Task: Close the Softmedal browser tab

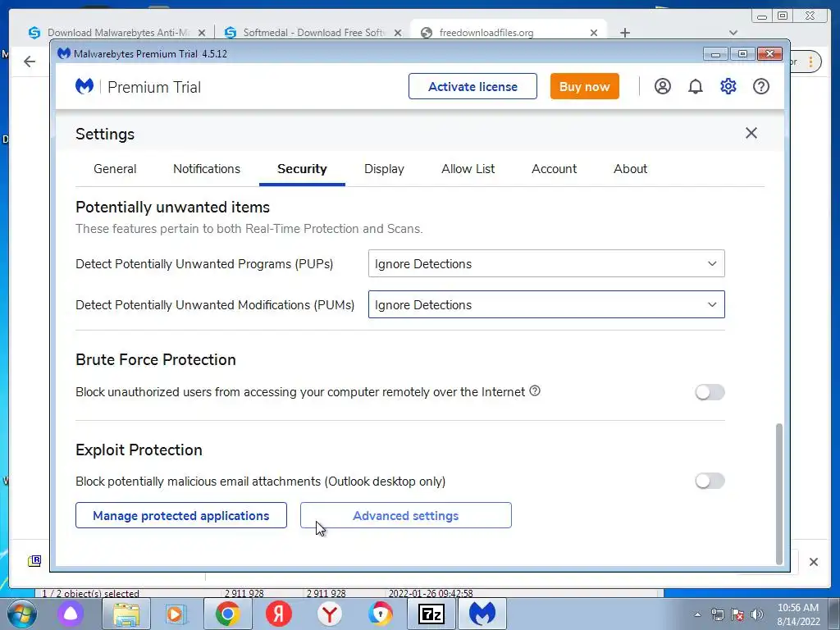Action: pos(398,33)
